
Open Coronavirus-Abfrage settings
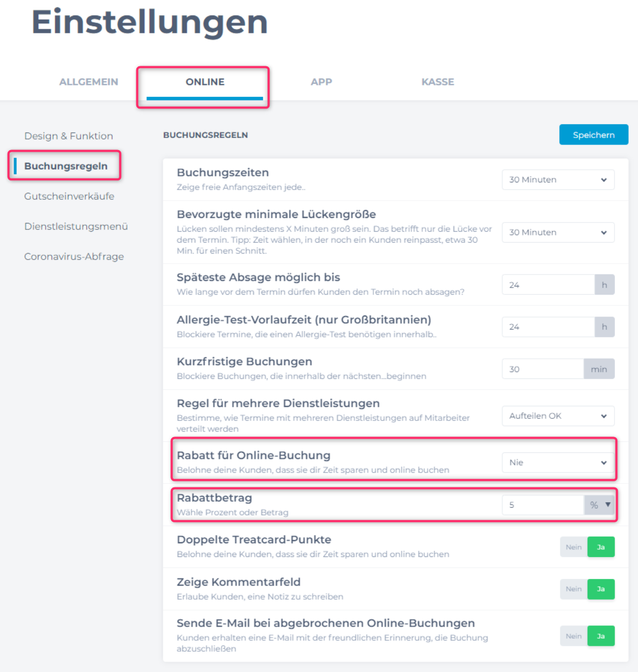click(x=74, y=256)
